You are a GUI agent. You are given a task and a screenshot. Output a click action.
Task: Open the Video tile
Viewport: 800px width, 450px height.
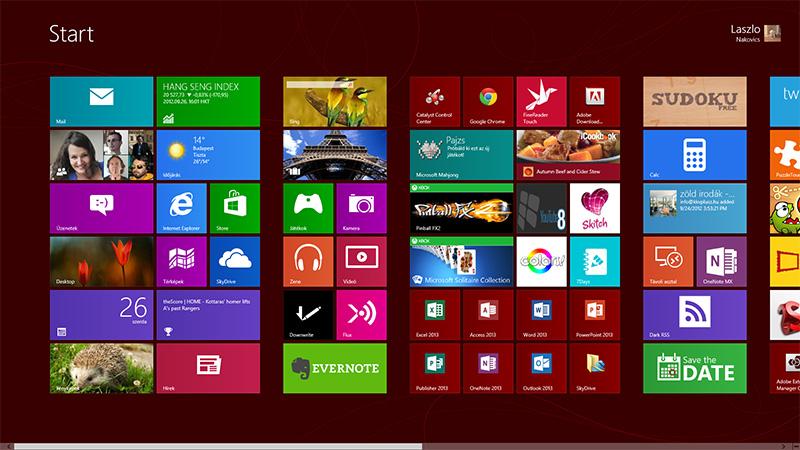[x=362, y=262]
